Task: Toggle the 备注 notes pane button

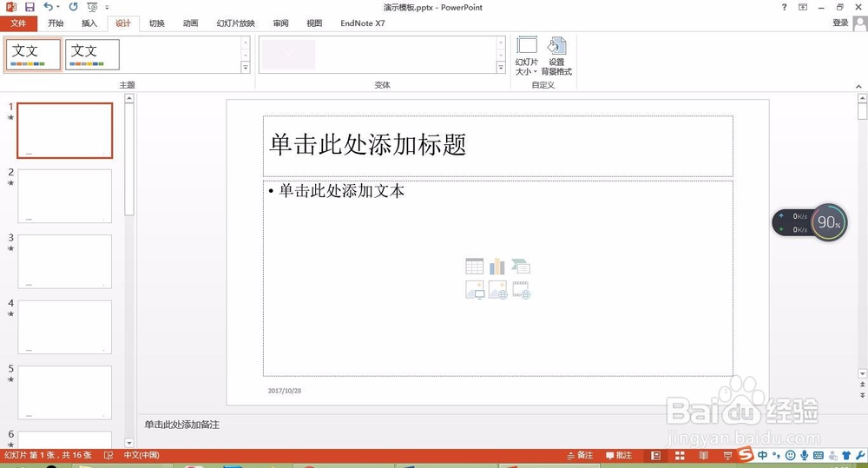Action: (580, 455)
